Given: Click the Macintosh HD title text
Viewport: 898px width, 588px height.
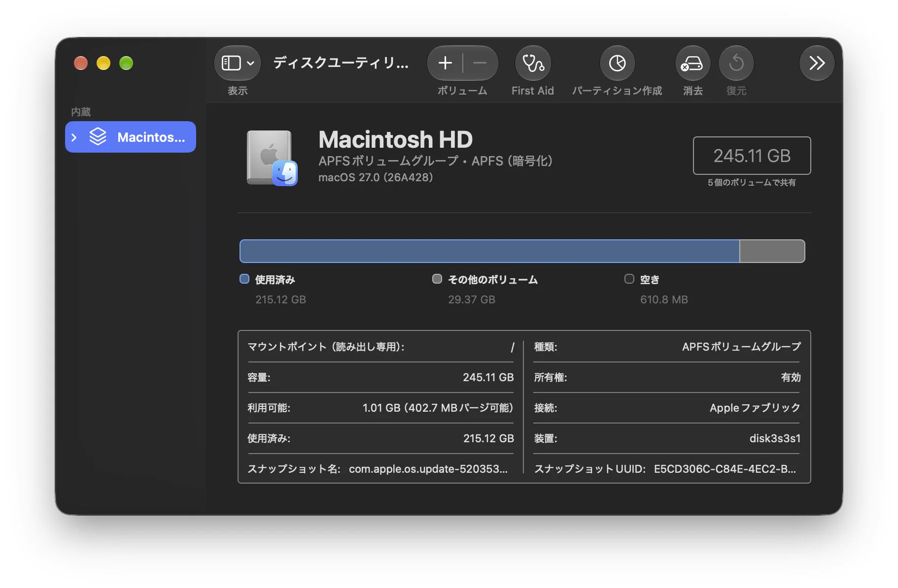Looking at the screenshot, I should pos(395,139).
